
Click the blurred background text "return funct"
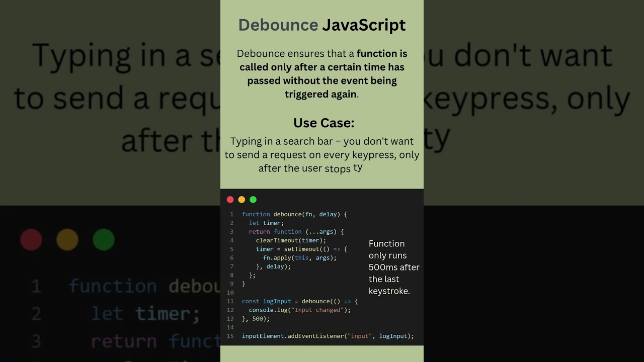pos(155,341)
